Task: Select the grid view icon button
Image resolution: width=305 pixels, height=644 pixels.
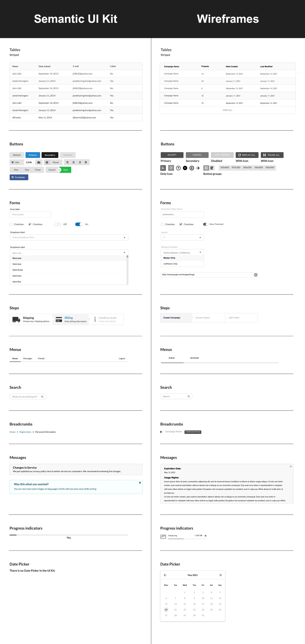Action: click(206, 168)
